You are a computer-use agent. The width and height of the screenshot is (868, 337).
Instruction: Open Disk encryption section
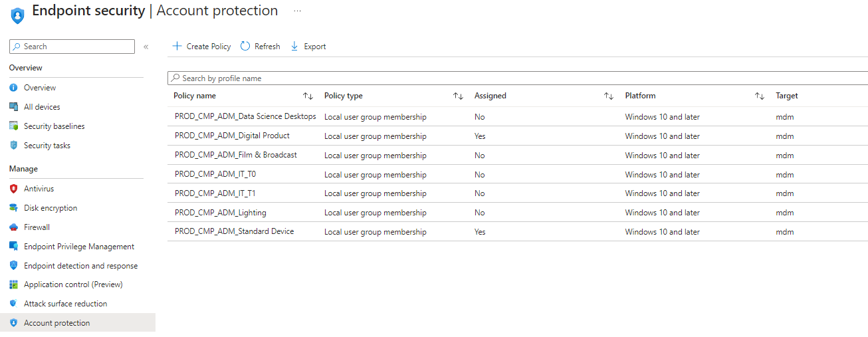click(51, 208)
